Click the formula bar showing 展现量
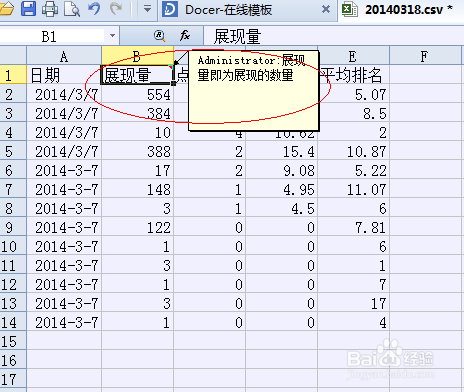 (x=333, y=36)
